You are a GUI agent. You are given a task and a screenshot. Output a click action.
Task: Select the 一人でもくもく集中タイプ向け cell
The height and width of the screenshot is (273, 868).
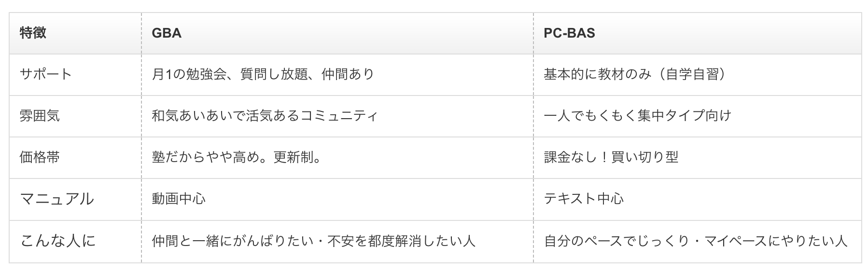[637, 116]
